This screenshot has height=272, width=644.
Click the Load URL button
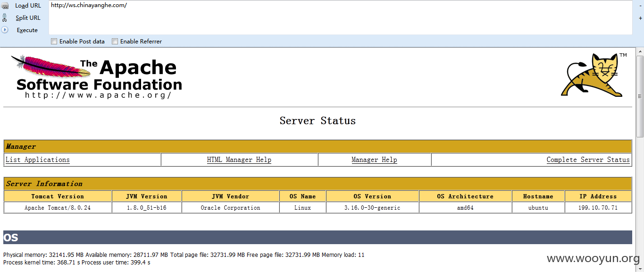(x=28, y=6)
